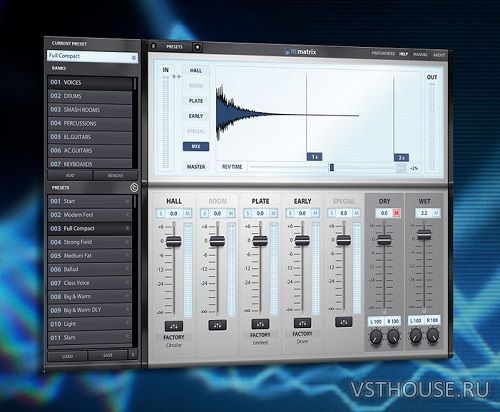Click the favorites star icon beside PRESETS
Screen dimensions: 500x412
[x=197, y=47]
